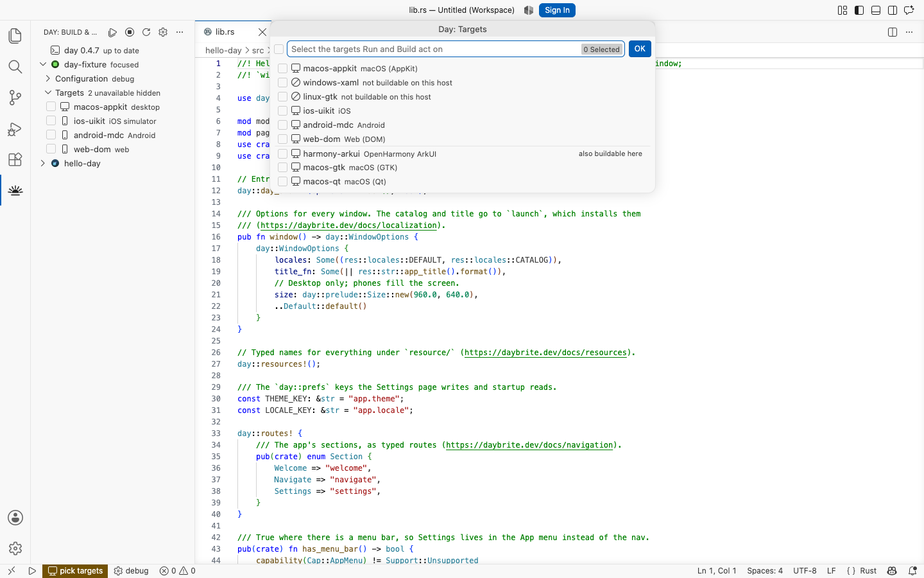This screenshot has height=578, width=924.
Task: Click errors and warnings count in status bar
Action: coord(177,570)
